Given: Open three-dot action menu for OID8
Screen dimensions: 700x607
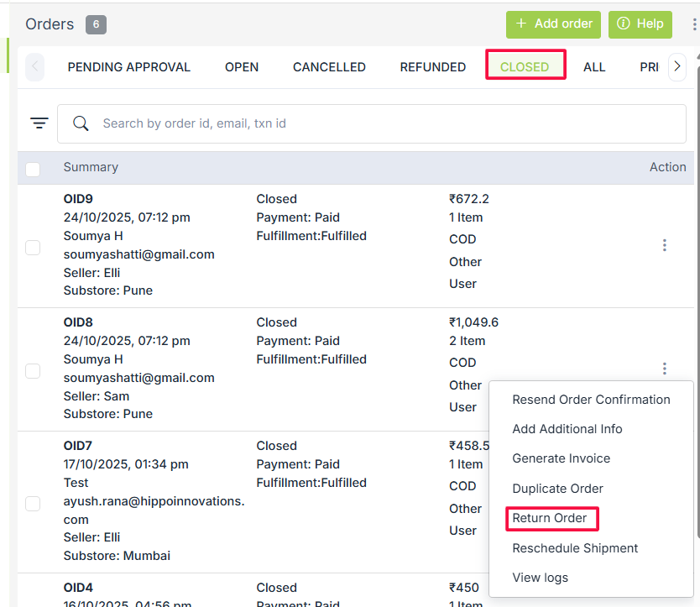Looking at the screenshot, I should (664, 369).
